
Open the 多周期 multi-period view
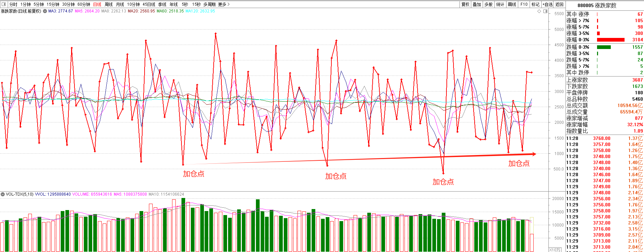pyautogui.click(x=209, y=4)
